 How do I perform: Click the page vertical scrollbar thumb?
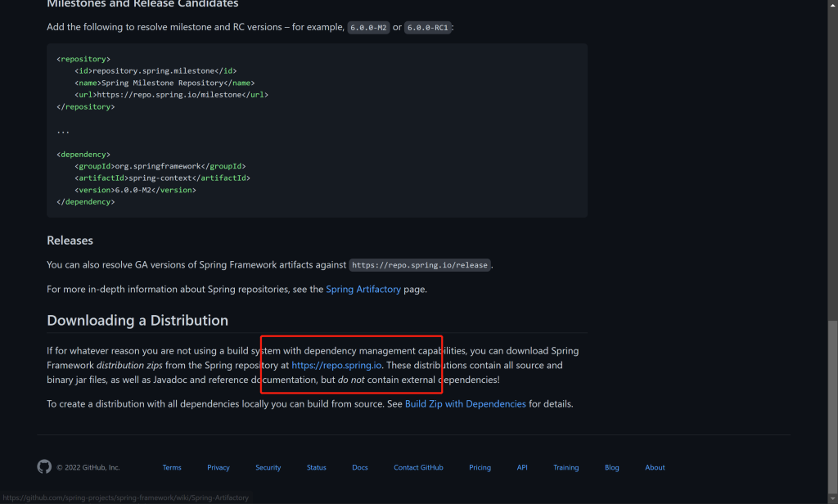[832, 406]
